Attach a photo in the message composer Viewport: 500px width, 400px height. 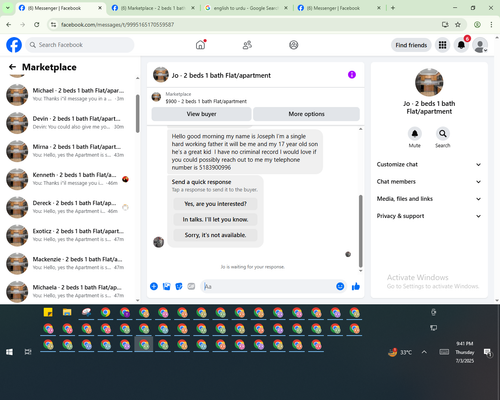166,286
